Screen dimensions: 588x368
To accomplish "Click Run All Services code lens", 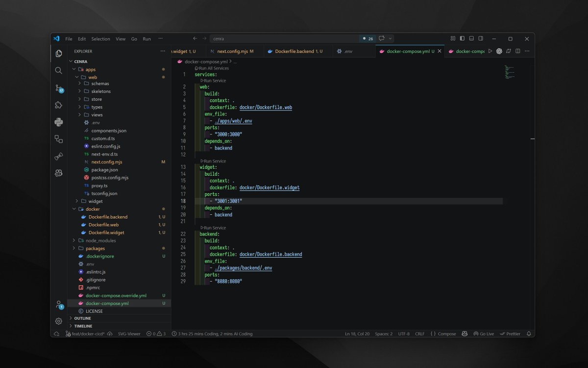I will [x=214, y=68].
